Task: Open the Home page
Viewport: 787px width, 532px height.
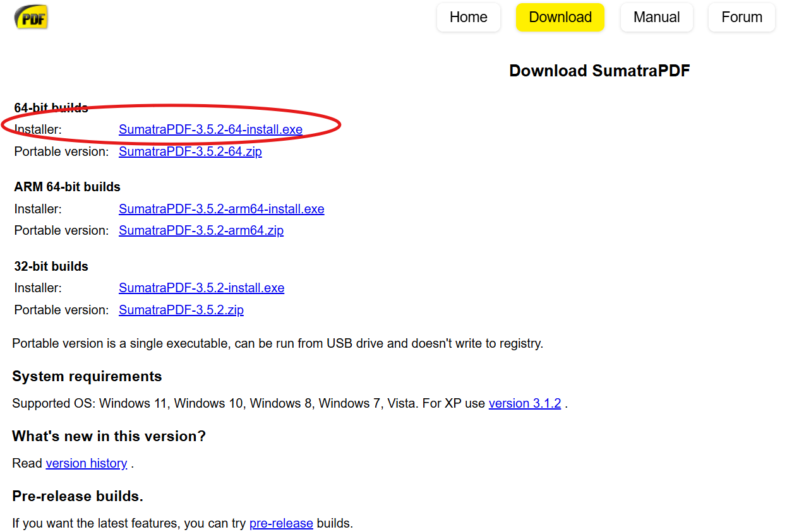Action: pyautogui.click(x=468, y=18)
